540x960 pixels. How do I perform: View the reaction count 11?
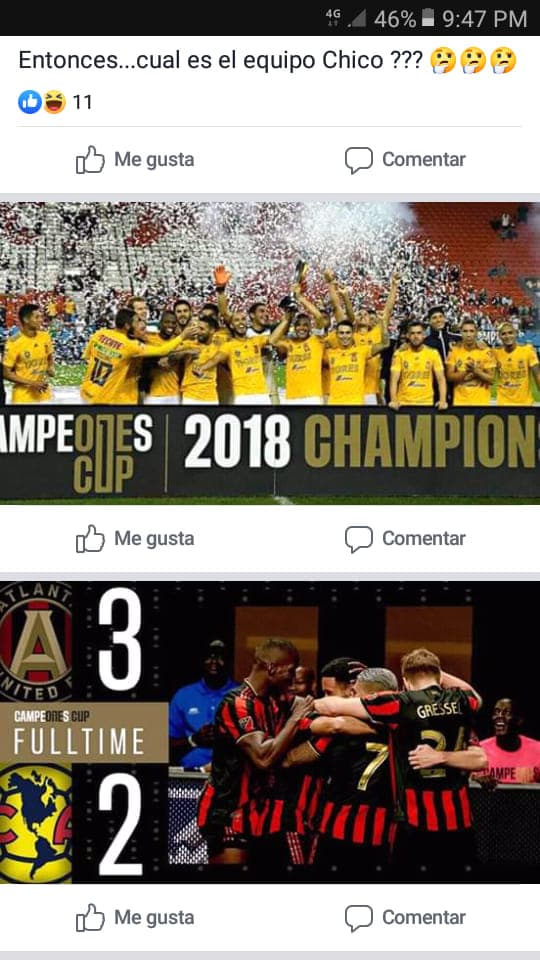(x=82, y=102)
